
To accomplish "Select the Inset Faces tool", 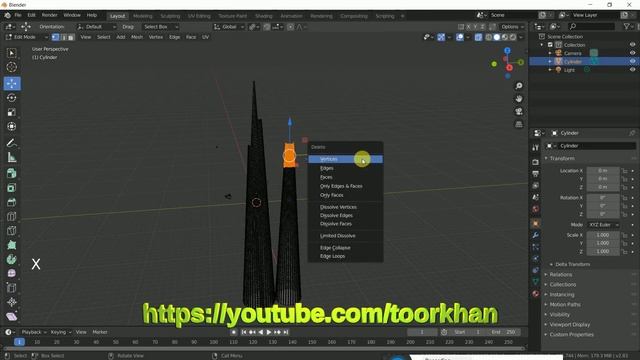I will pos(12,202).
